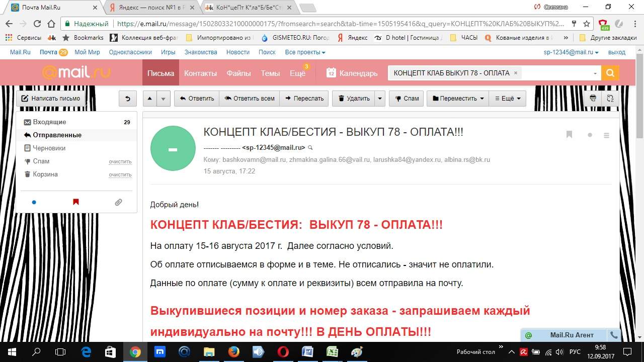Open account menu sp-12345@mail.ru
Screen dimensions: 644x362
coord(571,52)
